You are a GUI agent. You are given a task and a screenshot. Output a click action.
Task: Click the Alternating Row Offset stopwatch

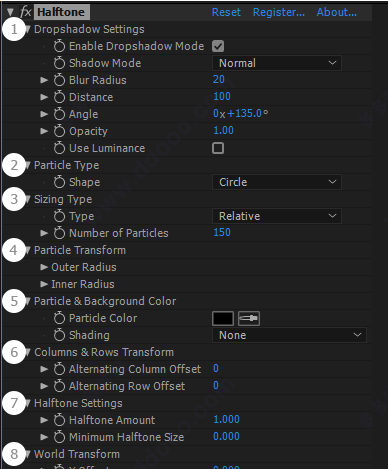59,386
